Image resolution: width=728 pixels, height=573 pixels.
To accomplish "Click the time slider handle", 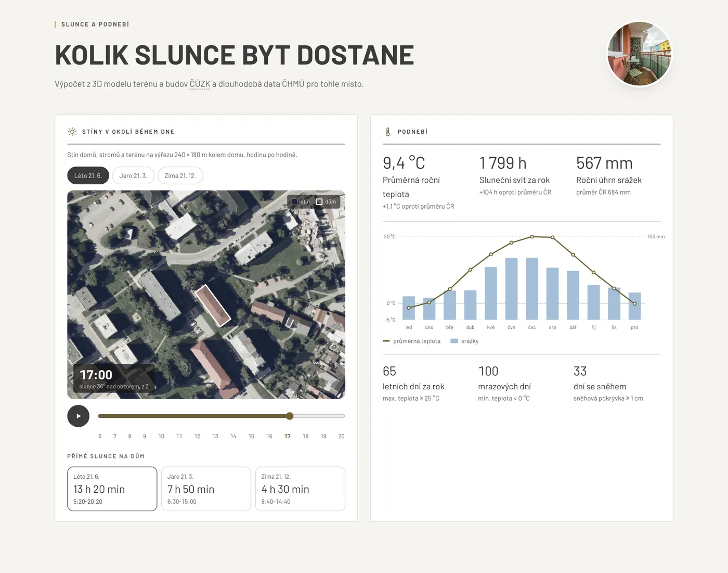I will click(x=290, y=416).
